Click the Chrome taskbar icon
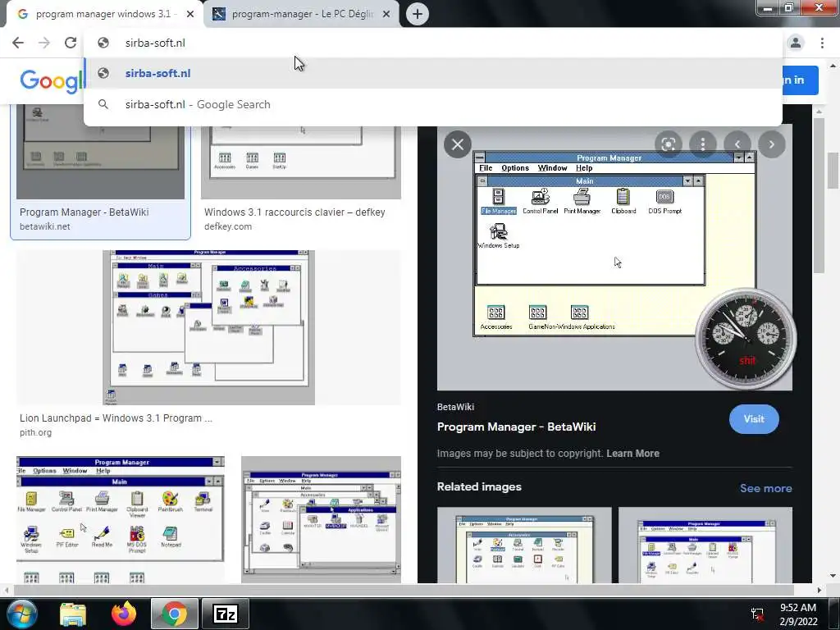Viewport: 840px width, 630px height. point(174,614)
